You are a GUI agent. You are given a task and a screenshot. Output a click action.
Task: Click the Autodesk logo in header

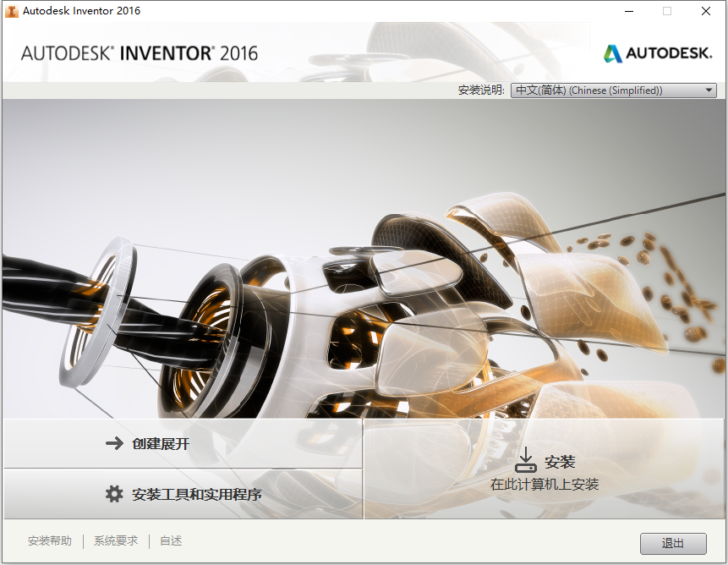pos(658,53)
